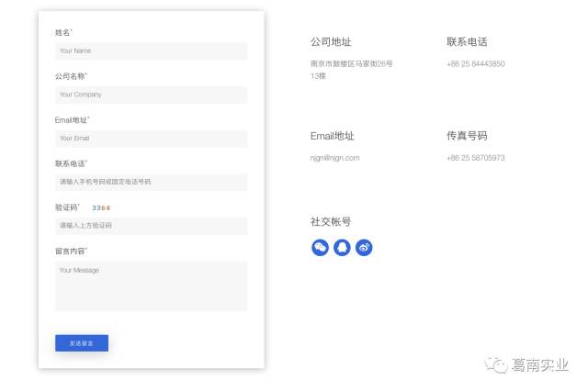
Task: Click the Your Message text area
Action: 151,286
